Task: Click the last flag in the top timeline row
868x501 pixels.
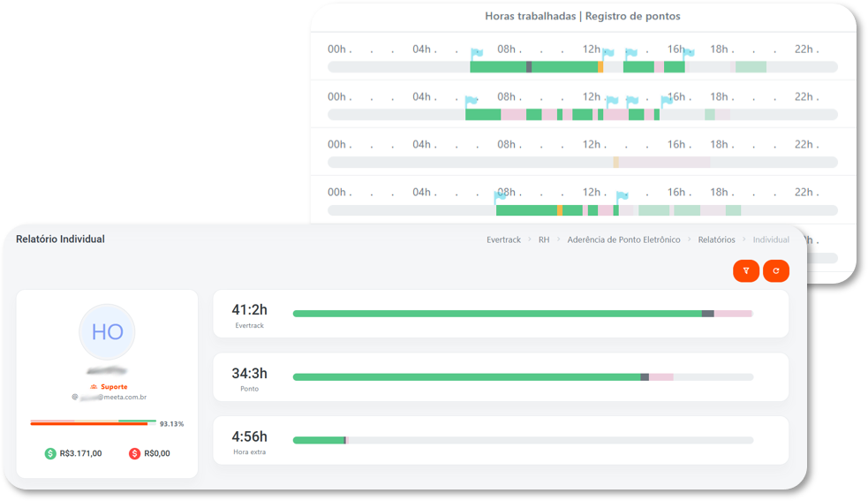Action: (688, 55)
